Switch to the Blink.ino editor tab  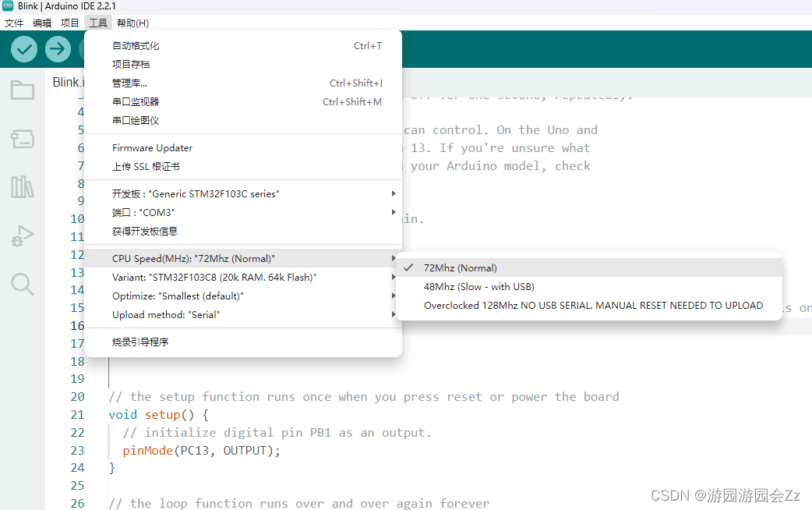68,83
